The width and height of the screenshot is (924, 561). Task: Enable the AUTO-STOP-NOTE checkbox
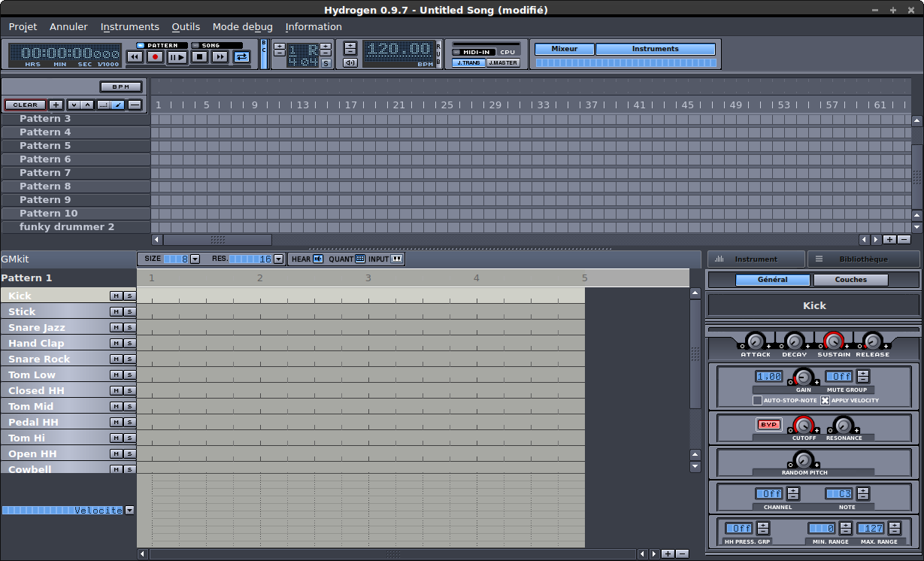coord(757,400)
